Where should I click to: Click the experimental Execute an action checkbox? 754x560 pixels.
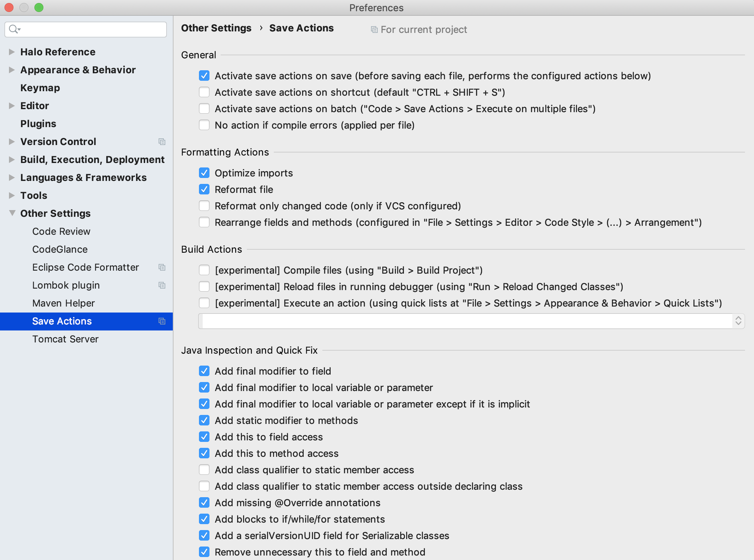click(x=204, y=303)
